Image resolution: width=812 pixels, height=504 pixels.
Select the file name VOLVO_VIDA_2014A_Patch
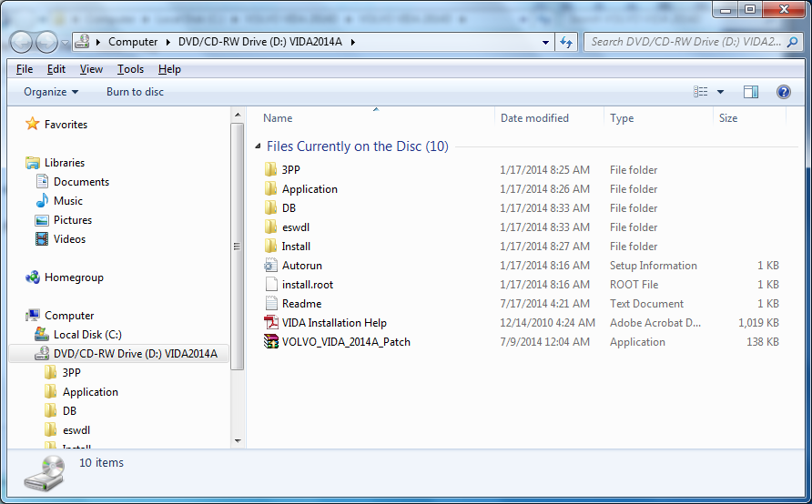click(346, 342)
